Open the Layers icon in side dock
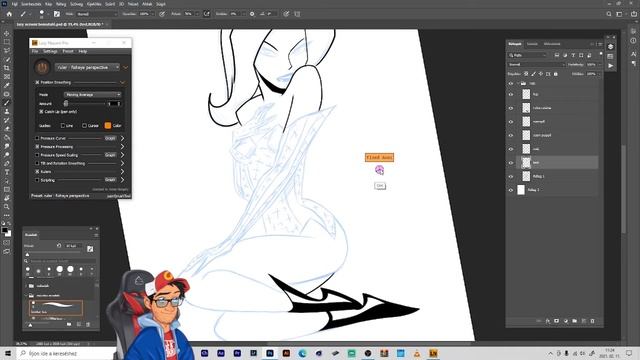The image size is (640, 360). coord(610,47)
